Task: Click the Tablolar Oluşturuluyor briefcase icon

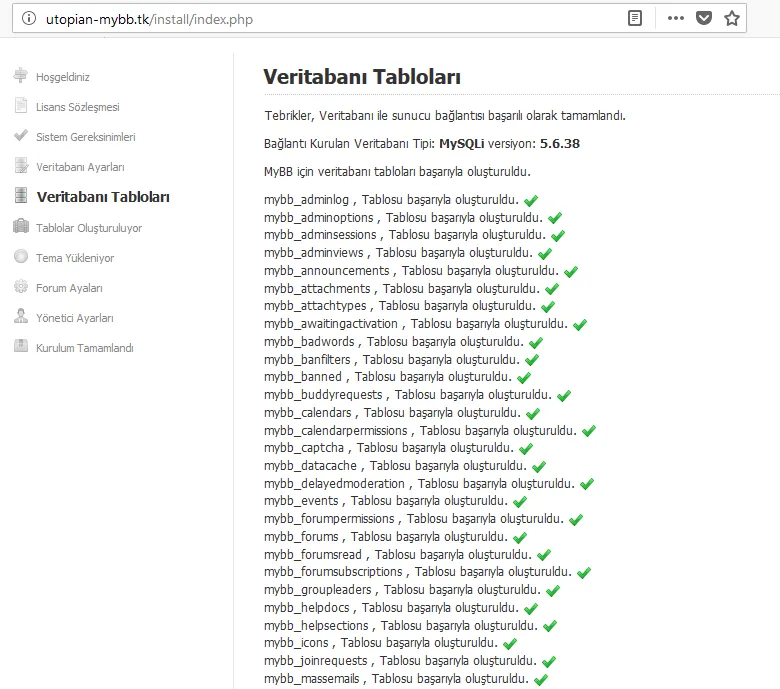Action: [21, 226]
